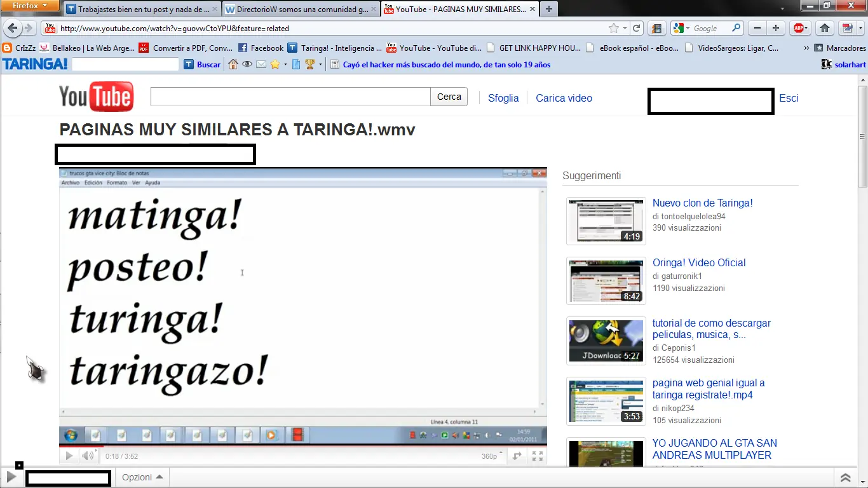The height and width of the screenshot is (488, 868).
Task: Play the YouTube video
Action: [69, 456]
